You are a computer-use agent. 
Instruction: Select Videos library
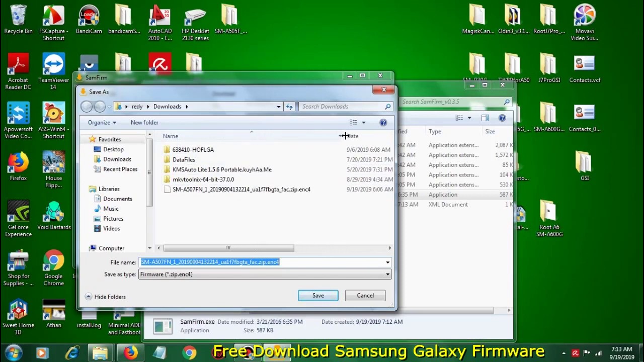coord(112,229)
